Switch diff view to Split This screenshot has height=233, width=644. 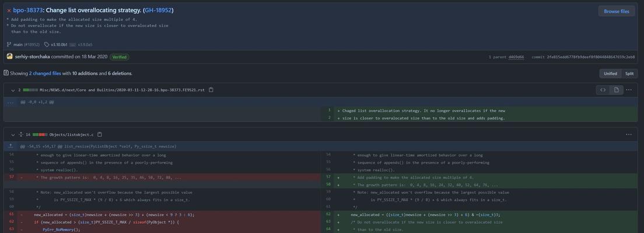pyautogui.click(x=629, y=73)
